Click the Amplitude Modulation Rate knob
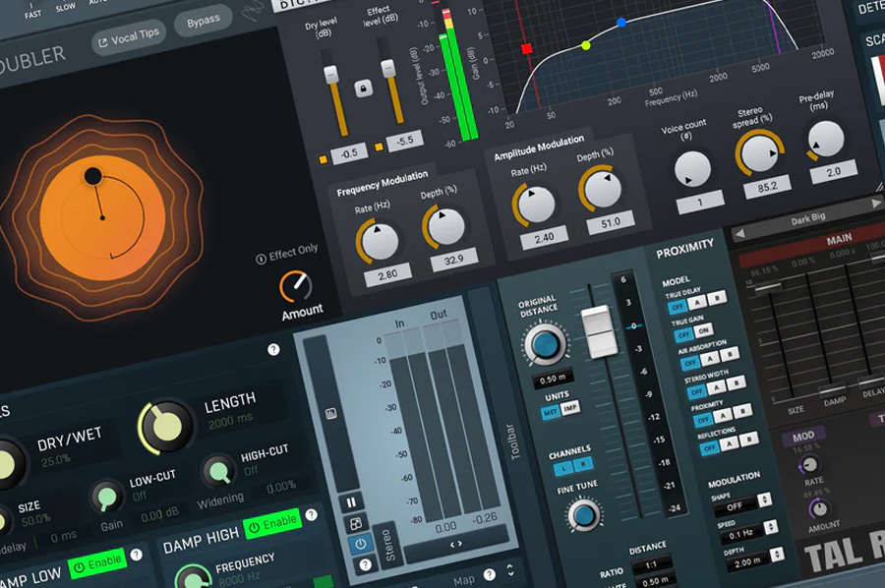 tap(535, 205)
